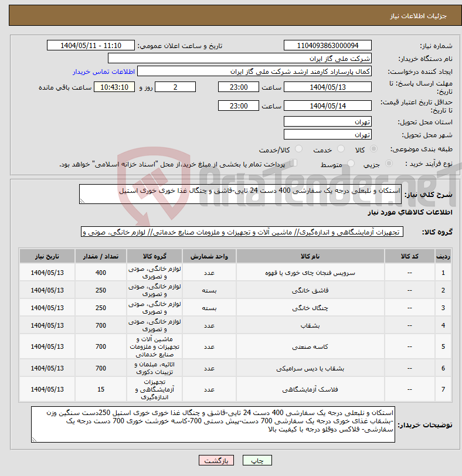Click the delivery city field تهران
The image size is (462, 476).
tap(328, 135)
